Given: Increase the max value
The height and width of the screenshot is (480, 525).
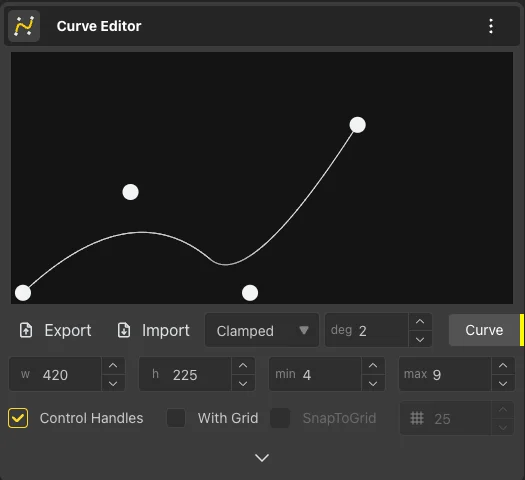Looking at the screenshot, I should (x=503, y=366).
